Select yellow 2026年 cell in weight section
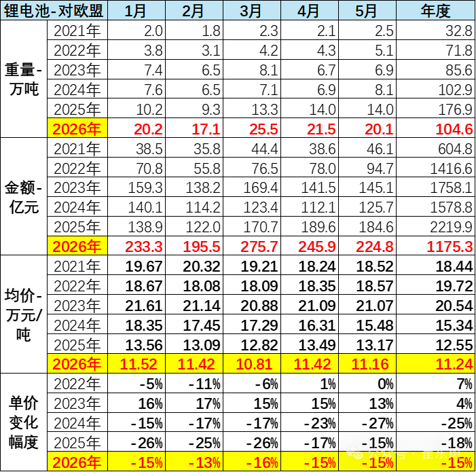This screenshot has width=476, height=472. (x=77, y=128)
